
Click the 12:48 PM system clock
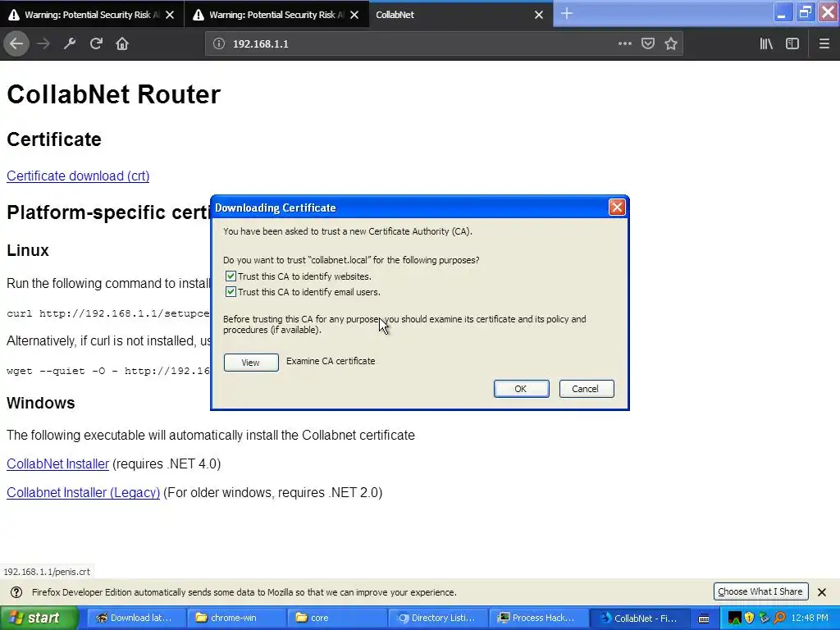[x=810, y=619]
